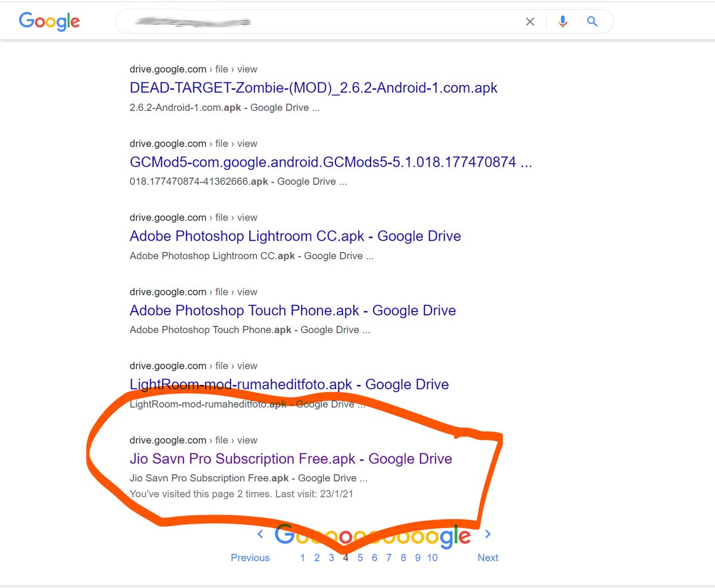Image resolution: width=715 pixels, height=588 pixels.
Task: Jump to results page 1
Action: [x=303, y=558]
